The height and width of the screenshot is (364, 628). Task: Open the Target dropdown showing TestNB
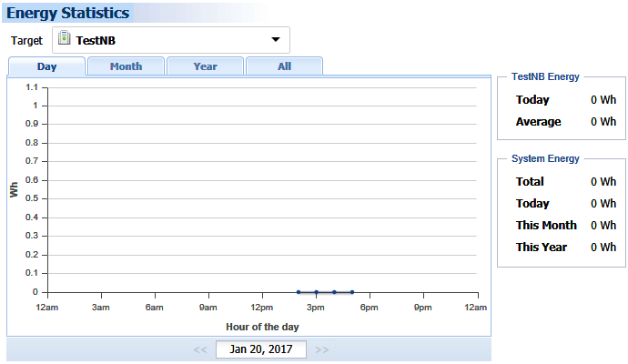pos(171,40)
